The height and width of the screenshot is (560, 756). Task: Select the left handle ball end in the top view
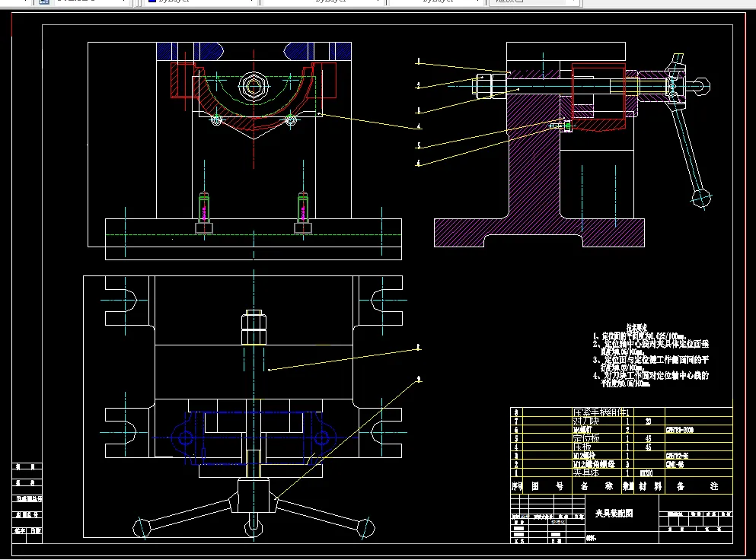point(142,527)
